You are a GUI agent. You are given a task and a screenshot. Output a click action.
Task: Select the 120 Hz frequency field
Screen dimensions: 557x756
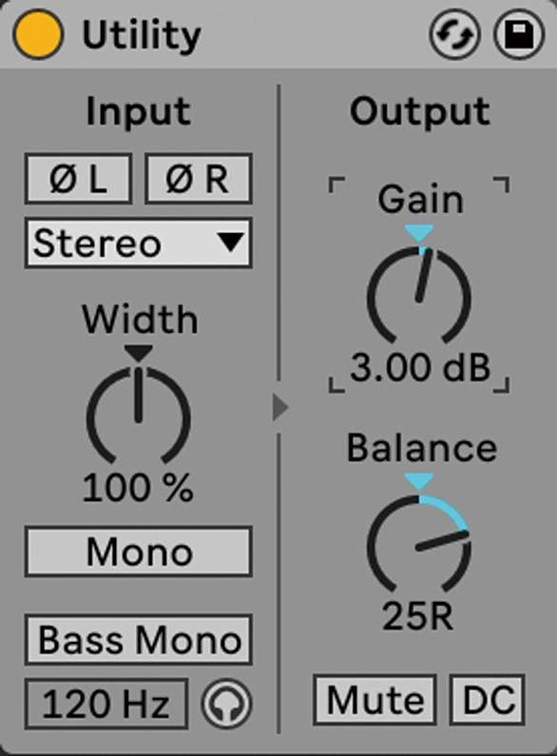coord(106,704)
